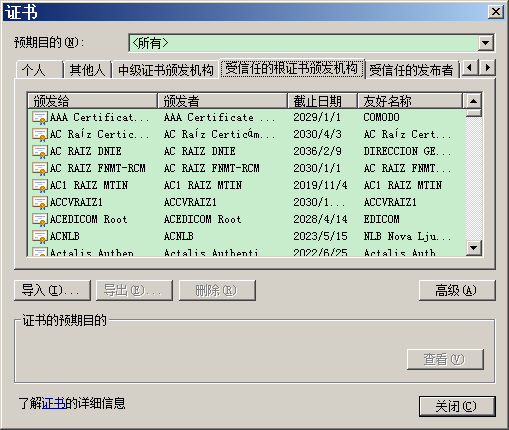Viewport: 509px width, 430px height.
Task: Select the AAA Certificat... issued-to entry
Action: [x=99, y=118]
